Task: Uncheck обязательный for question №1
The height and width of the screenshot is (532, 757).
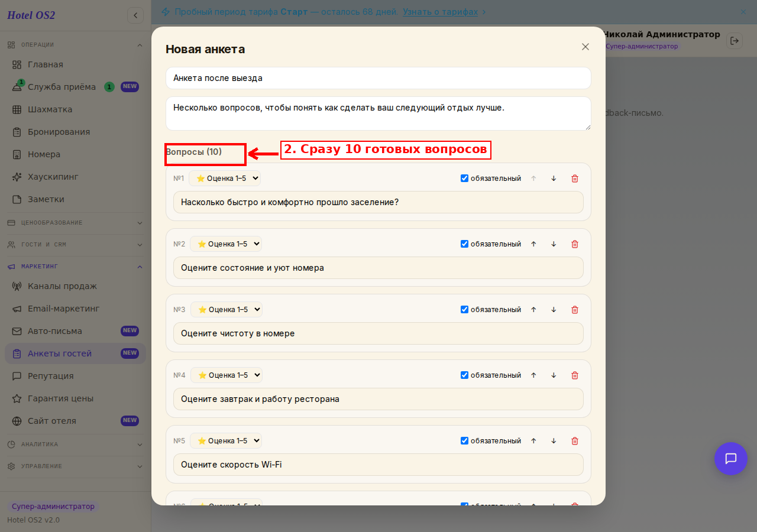Action: [x=464, y=179]
